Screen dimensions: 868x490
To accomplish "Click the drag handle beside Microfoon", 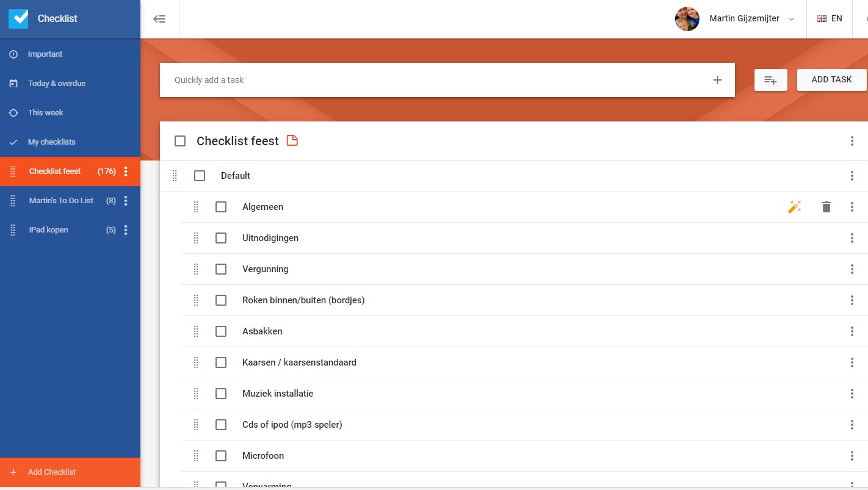I will 196,456.
